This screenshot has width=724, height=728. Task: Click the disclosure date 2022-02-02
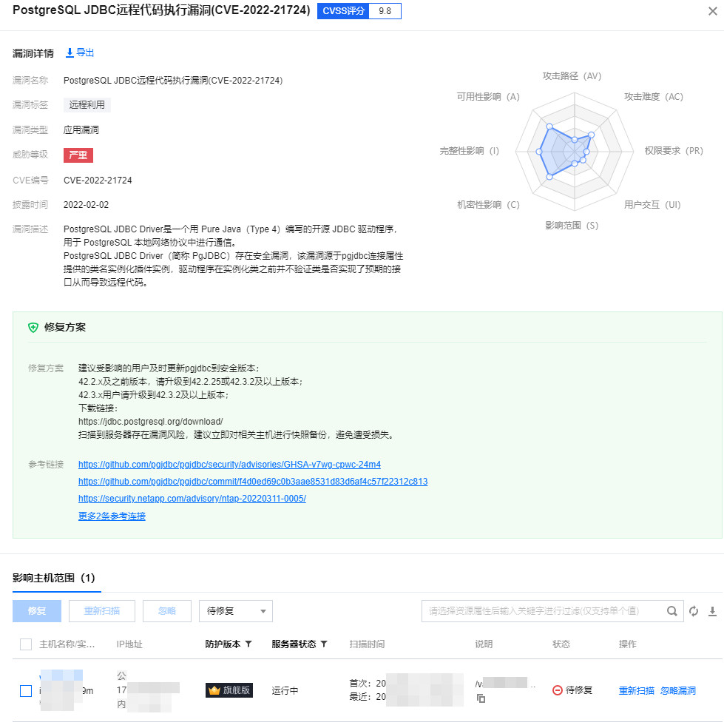pyautogui.click(x=86, y=205)
